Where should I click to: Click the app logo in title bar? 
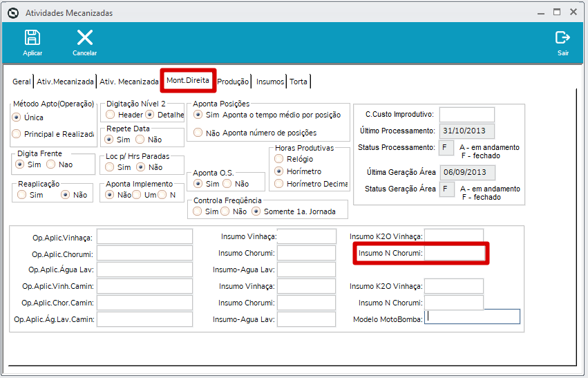coord(13,13)
